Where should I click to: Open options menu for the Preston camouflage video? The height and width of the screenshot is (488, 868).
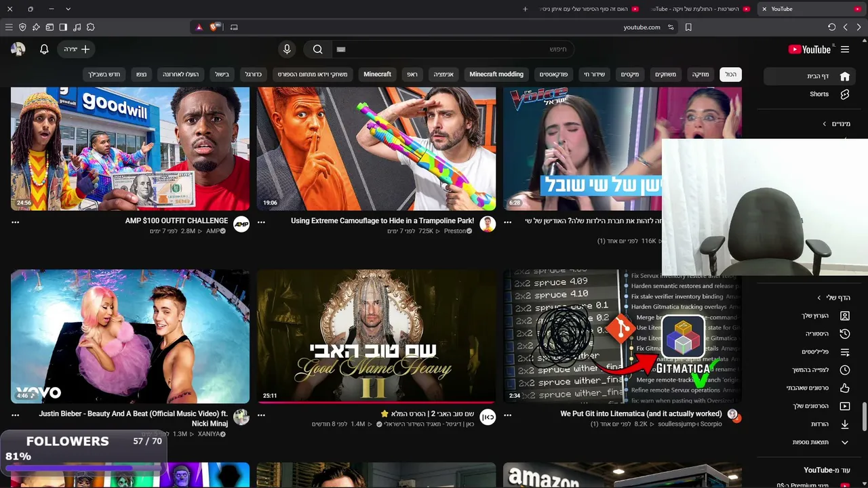click(262, 222)
